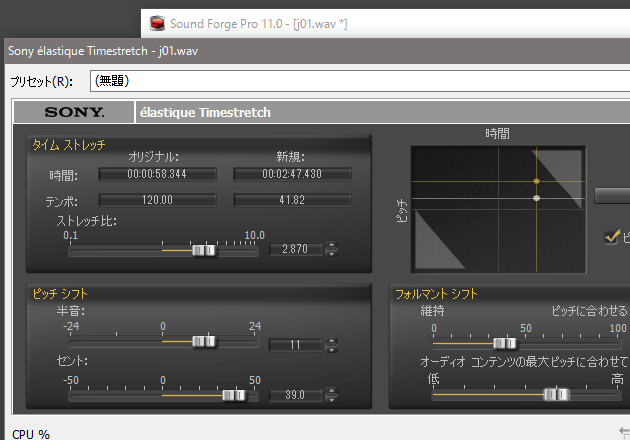Click the white point in time-pitch graph

point(536,198)
